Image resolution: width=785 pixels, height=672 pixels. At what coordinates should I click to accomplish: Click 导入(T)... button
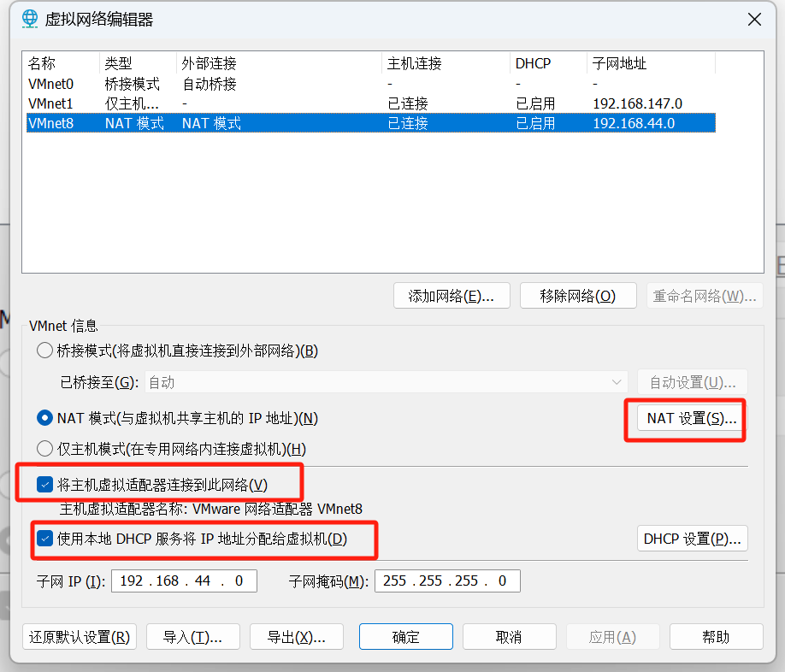(192, 636)
